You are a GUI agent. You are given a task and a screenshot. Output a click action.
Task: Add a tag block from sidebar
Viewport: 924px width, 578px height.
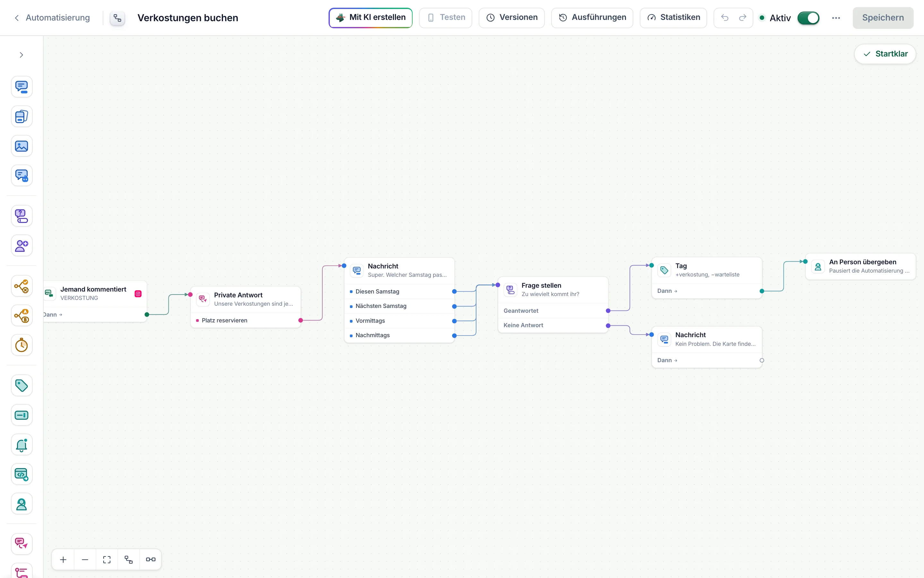pyautogui.click(x=22, y=385)
